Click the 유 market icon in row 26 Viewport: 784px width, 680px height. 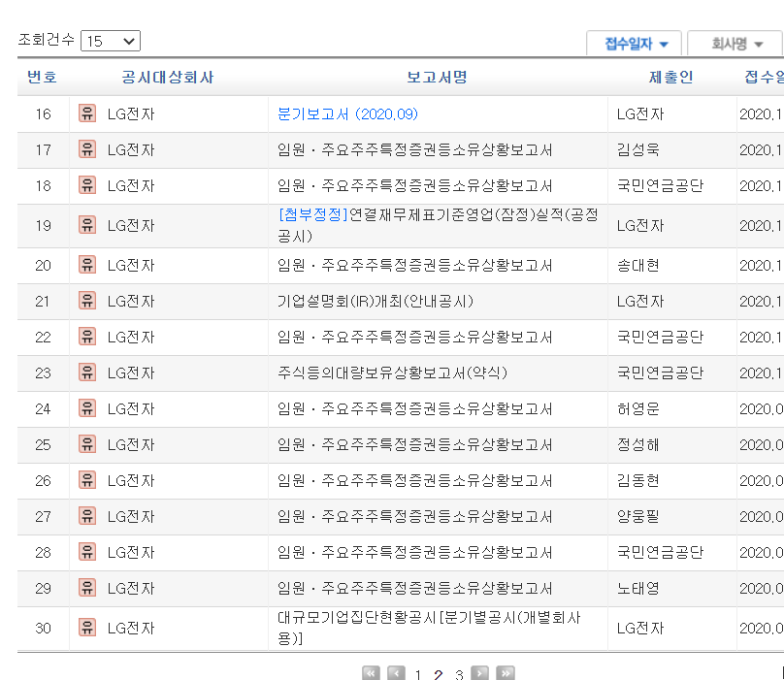point(87,480)
